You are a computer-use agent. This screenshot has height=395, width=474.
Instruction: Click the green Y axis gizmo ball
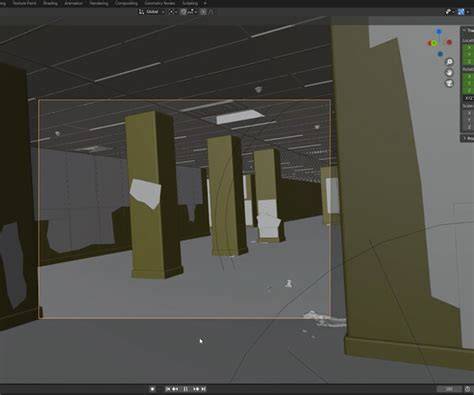(434, 43)
